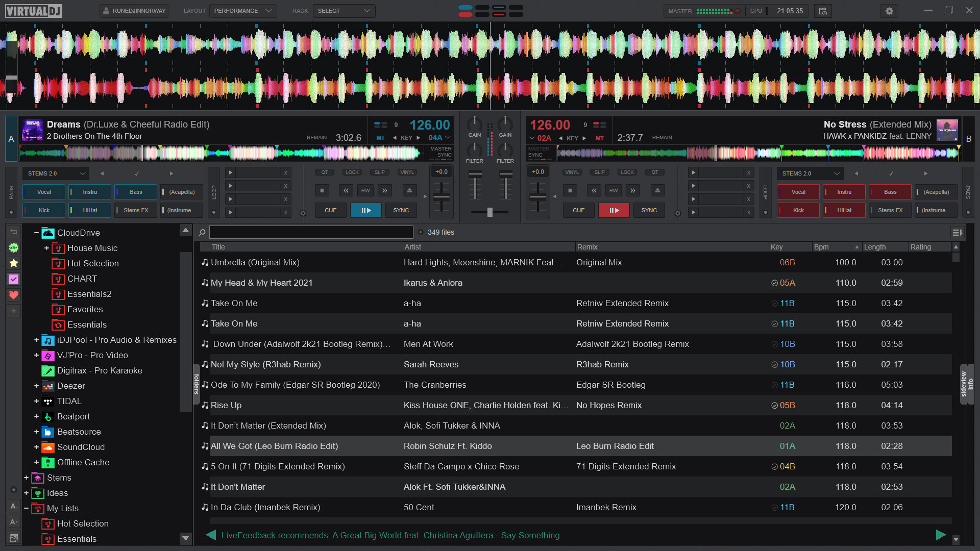Open the STEMS 2.0 pads dropdown on deck A
Image resolution: width=980 pixels, height=551 pixels.
click(56, 173)
